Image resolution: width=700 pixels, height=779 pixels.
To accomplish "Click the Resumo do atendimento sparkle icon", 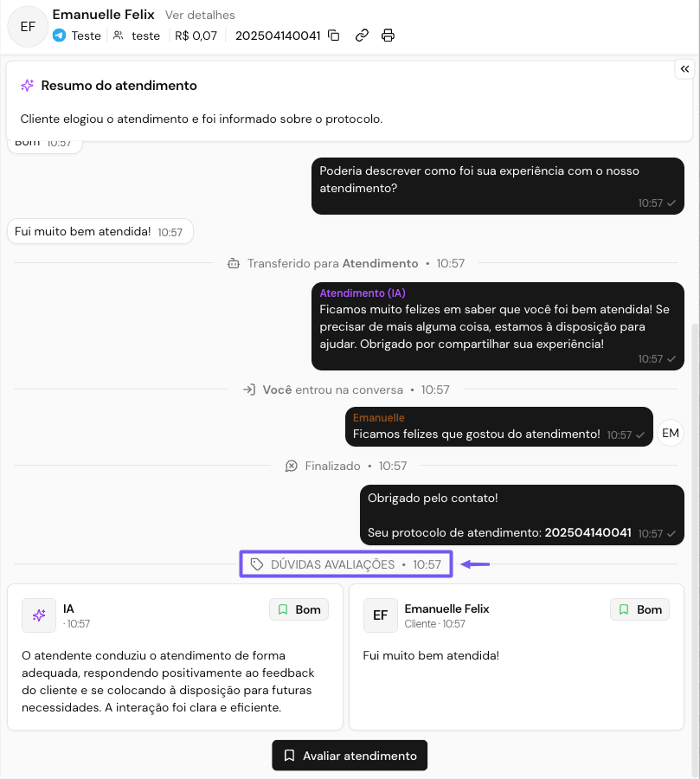I will pos(28,86).
